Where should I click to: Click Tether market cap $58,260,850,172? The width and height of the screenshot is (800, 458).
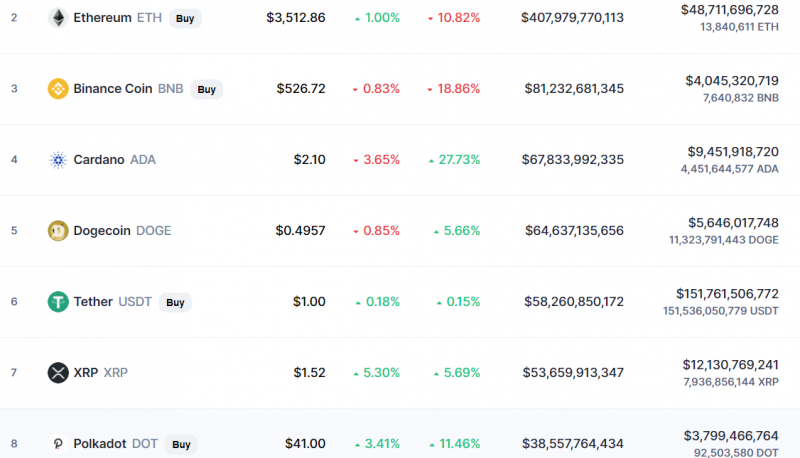[574, 301]
